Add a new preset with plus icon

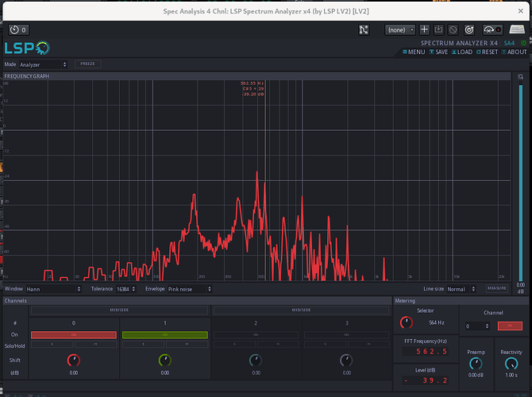(425, 29)
